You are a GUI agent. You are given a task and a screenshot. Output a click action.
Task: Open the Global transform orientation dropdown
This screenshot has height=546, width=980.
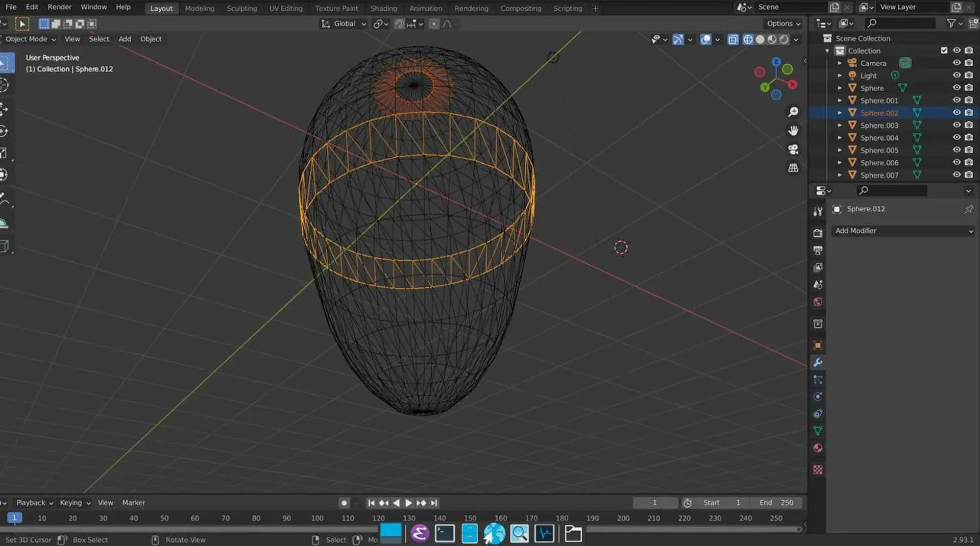(344, 23)
